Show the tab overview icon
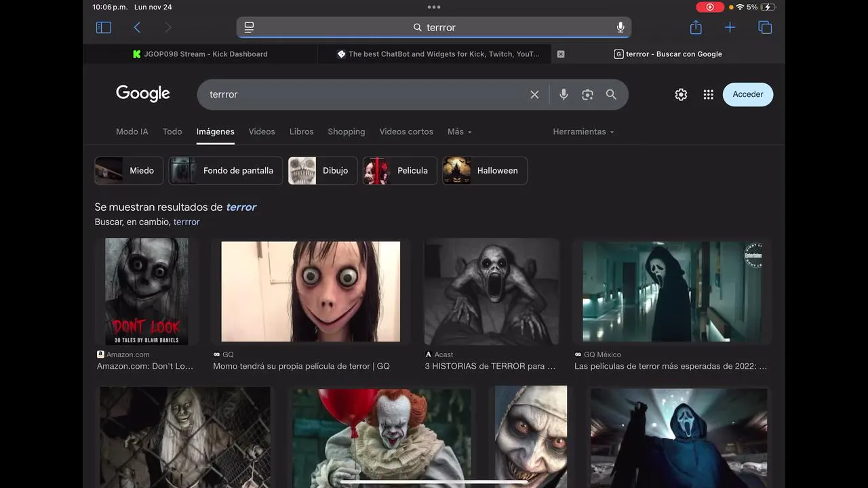Image resolution: width=868 pixels, height=488 pixels. [x=765, y=28]
